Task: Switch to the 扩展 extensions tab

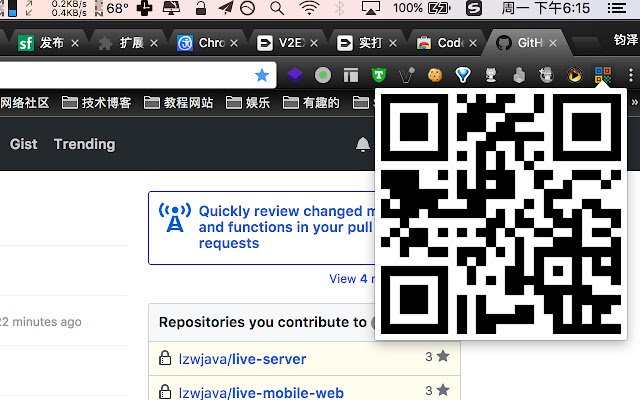Action: [x=128, y=43]
